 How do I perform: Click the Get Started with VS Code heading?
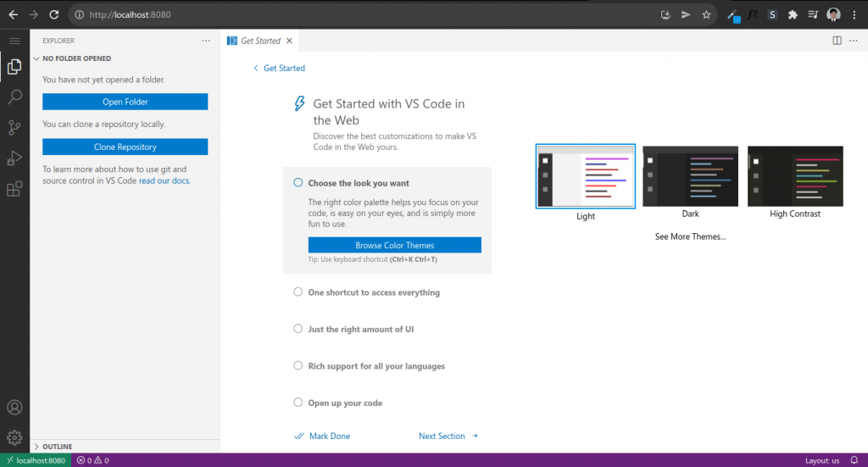pos(388,112)
